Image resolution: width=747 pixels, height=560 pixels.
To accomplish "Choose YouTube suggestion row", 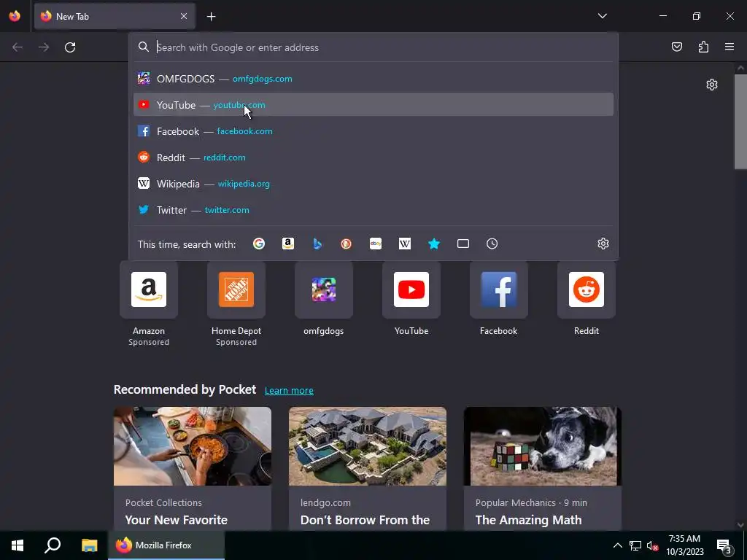I will click(373, 105).
